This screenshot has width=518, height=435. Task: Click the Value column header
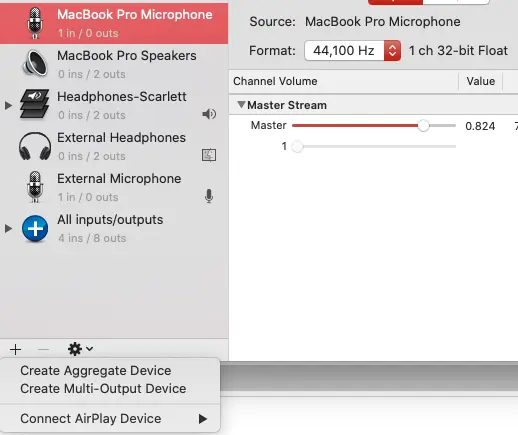[x=480, y=81]
